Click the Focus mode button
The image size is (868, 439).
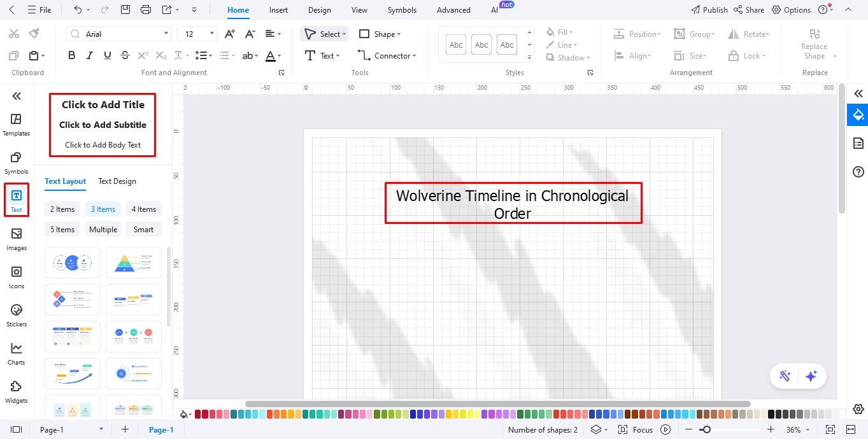(x=636, y=429)
